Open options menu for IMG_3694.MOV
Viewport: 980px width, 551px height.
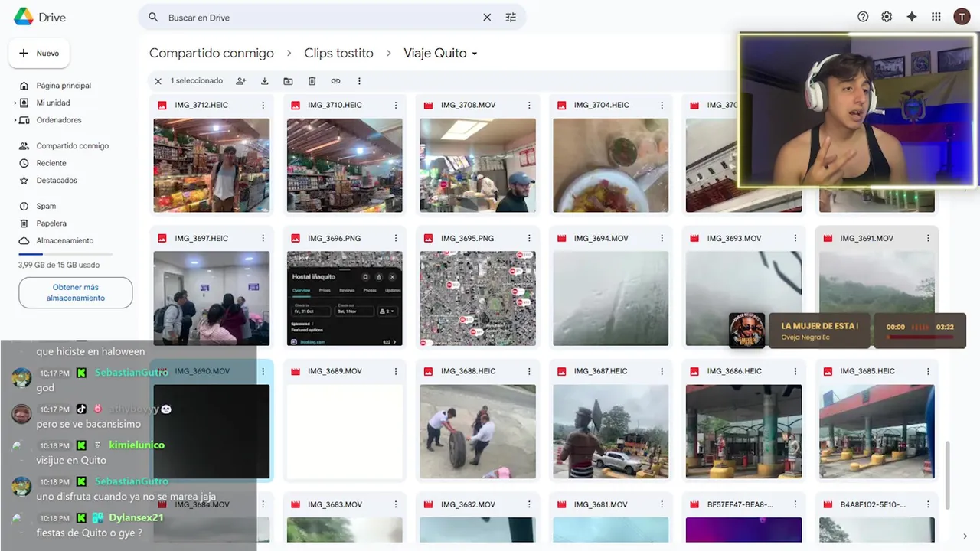coord(662,238)
